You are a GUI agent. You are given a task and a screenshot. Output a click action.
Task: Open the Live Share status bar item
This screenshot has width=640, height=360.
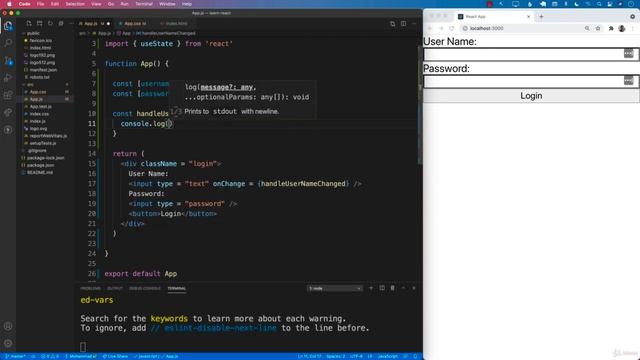tap(115, 356)
